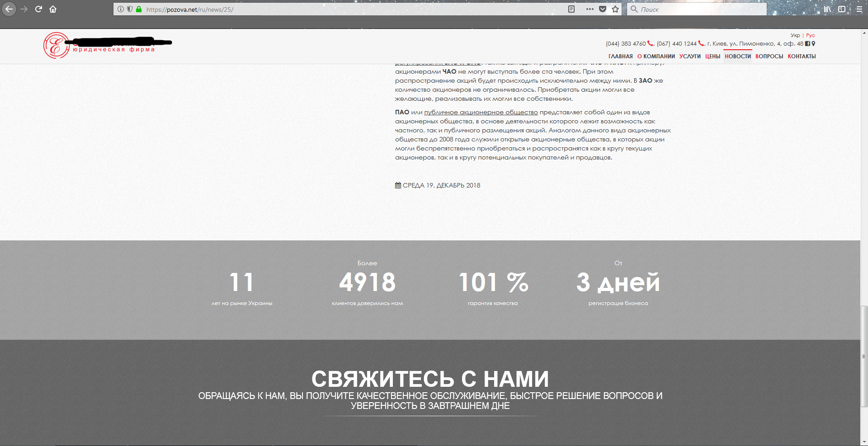Toggle the browser sidebar panel
The image size is (868, 446).
pyautogui.click(x=842, y=9)
